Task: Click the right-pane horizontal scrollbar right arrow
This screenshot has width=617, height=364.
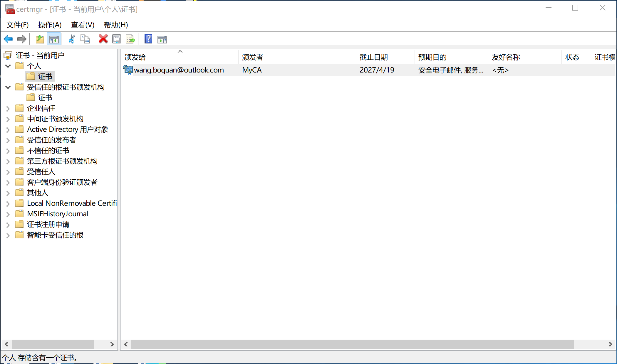Action: [x=610, y=344]
